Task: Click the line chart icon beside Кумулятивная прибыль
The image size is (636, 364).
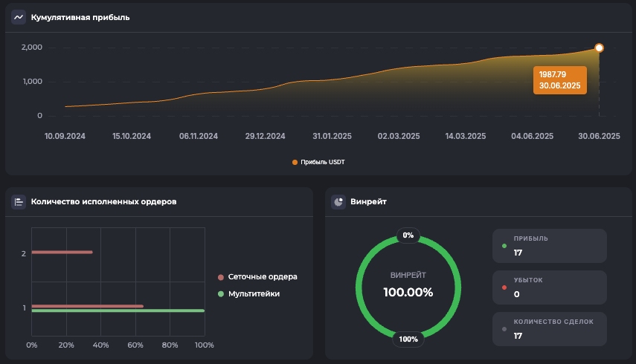Action: pos(19,17)
